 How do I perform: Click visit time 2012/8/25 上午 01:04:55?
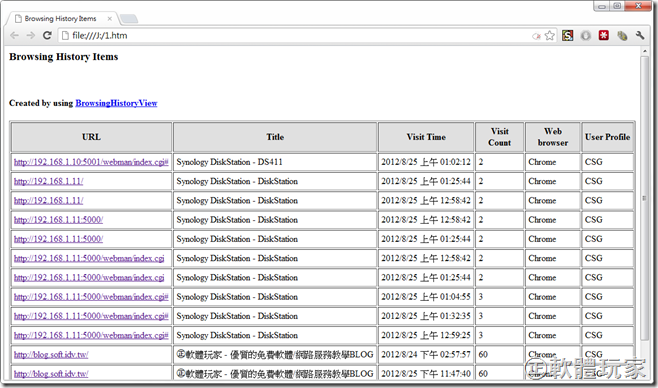(x=426, y=297)
